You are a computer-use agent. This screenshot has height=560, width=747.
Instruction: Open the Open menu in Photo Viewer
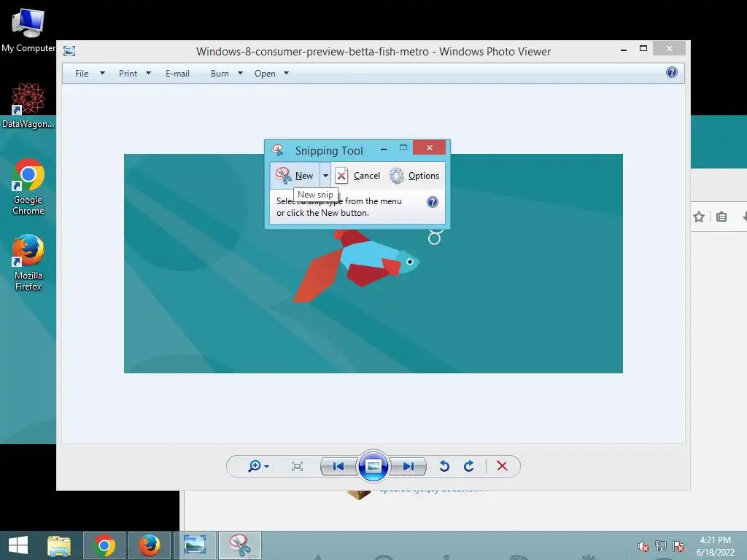coord(265,74)
